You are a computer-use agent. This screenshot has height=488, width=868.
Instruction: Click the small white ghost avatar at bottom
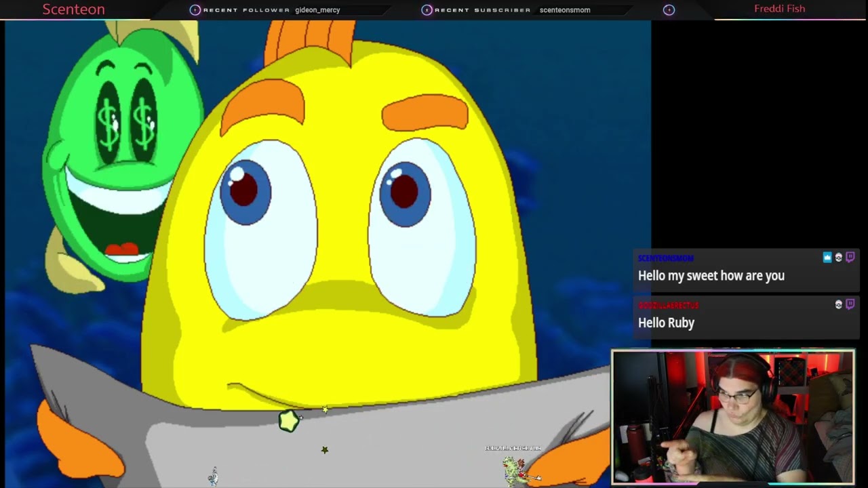coord(214,476)
